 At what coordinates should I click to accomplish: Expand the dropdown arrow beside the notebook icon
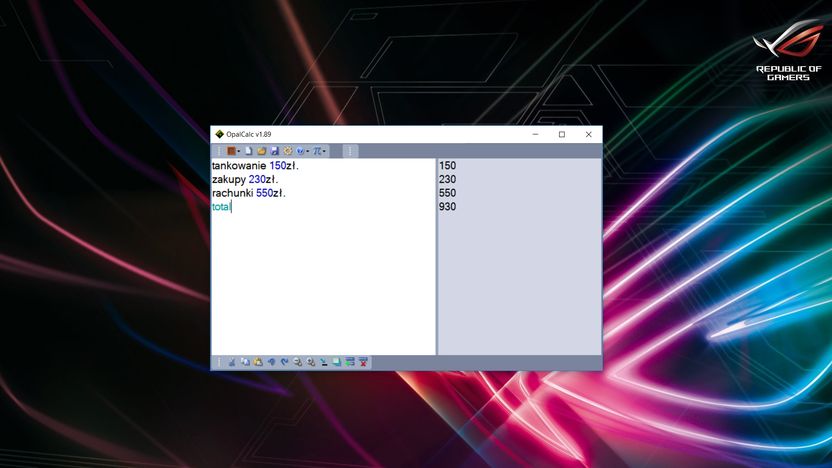click(239, 151)
